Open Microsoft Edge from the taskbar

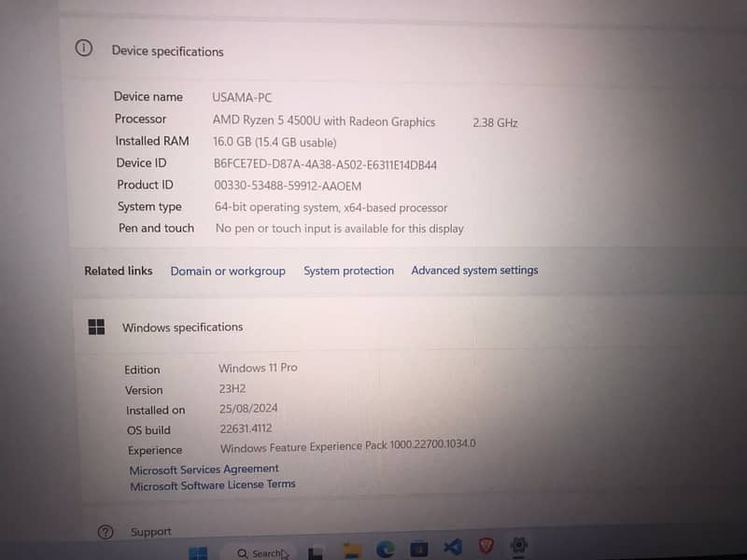[385, 549]
